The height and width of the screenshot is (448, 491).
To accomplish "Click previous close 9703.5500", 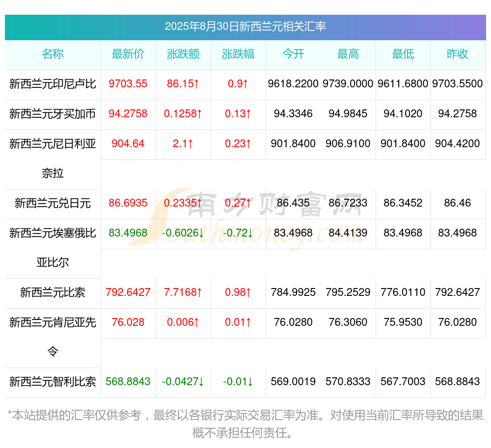I will (x=458, y=83).
